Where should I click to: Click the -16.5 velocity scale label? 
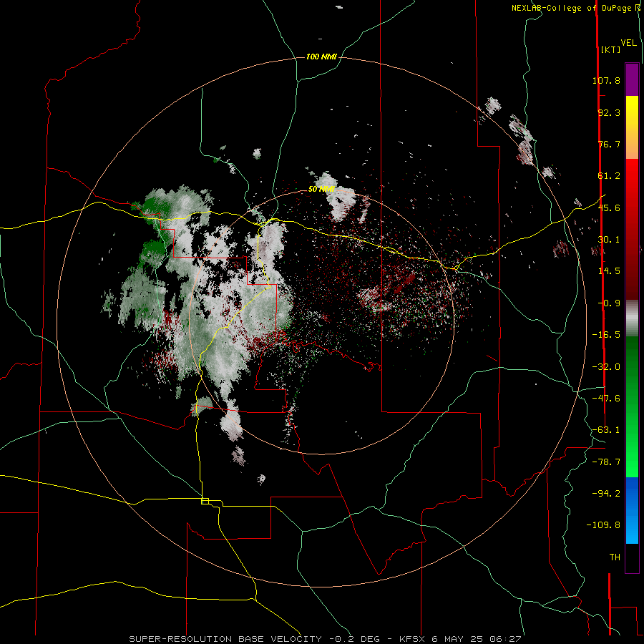606,335
